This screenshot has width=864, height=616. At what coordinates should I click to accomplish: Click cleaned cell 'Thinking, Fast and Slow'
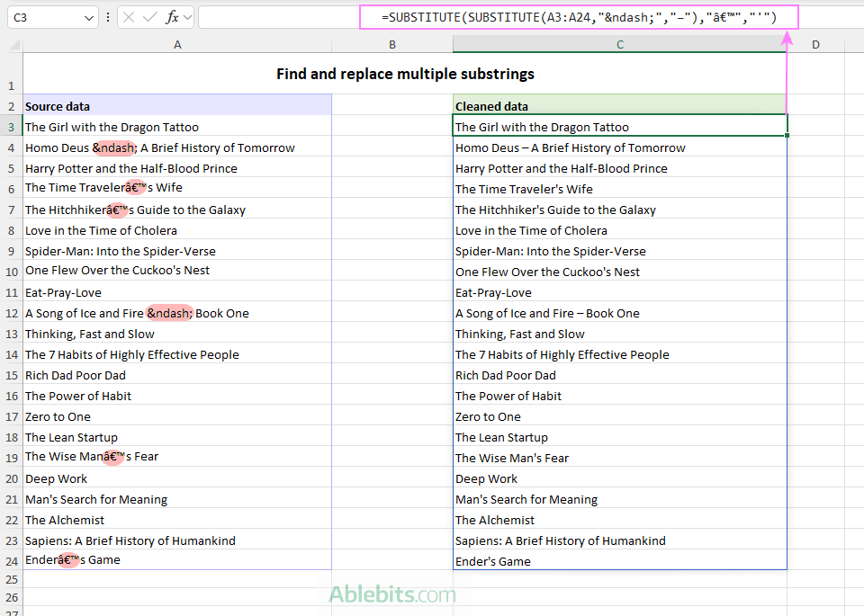click(x=620, y=333)
